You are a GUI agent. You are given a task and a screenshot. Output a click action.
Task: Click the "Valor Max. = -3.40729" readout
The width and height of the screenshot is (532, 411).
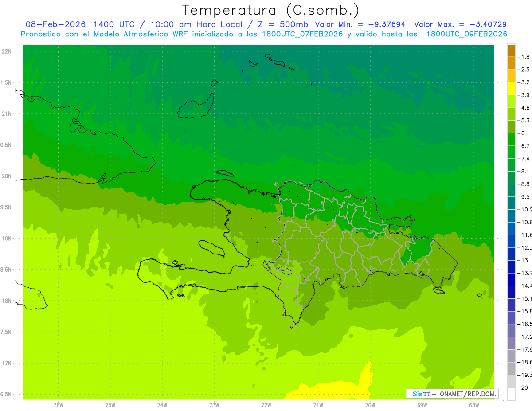point(460,24)
